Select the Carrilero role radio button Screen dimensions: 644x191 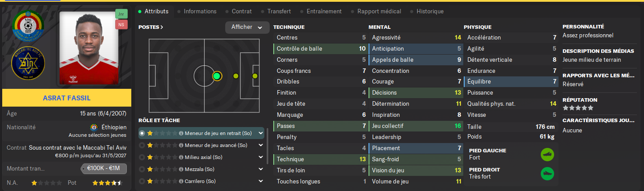[x=142, y=181]
